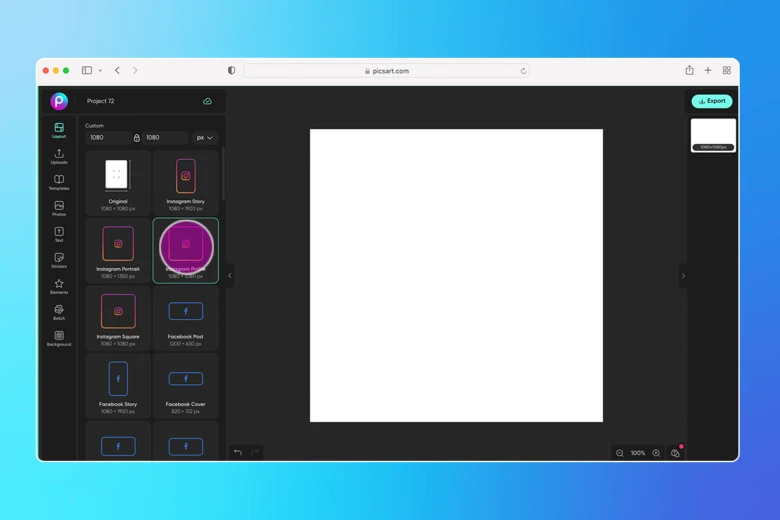780x520 pixels.
Task: Open the Stickers panel
Action: coord(59,260)
